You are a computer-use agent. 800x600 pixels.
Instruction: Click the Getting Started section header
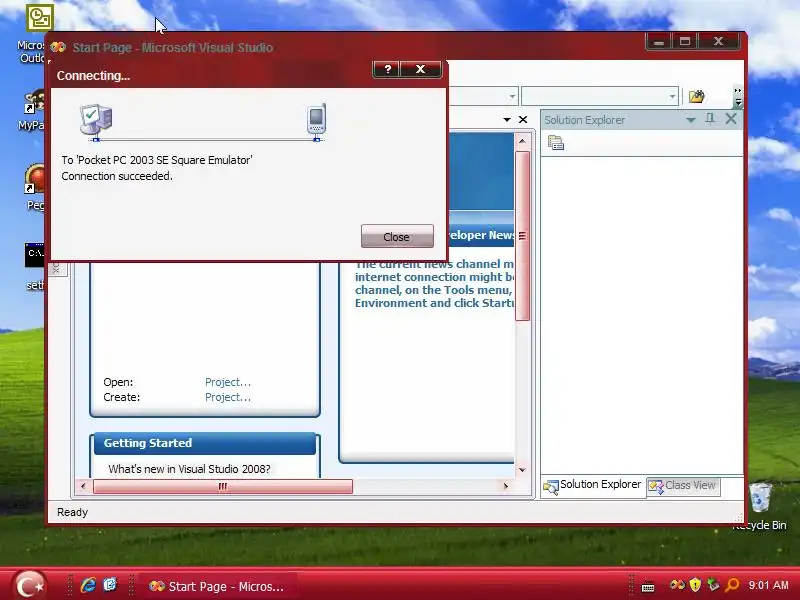point(205,443)
